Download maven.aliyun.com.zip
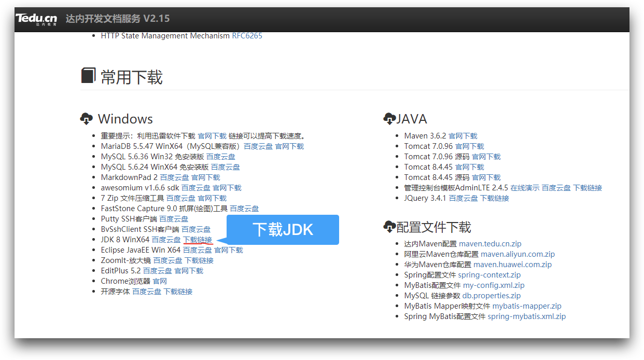The height and width of the screenshot is (360, 644). pos(518,254)
